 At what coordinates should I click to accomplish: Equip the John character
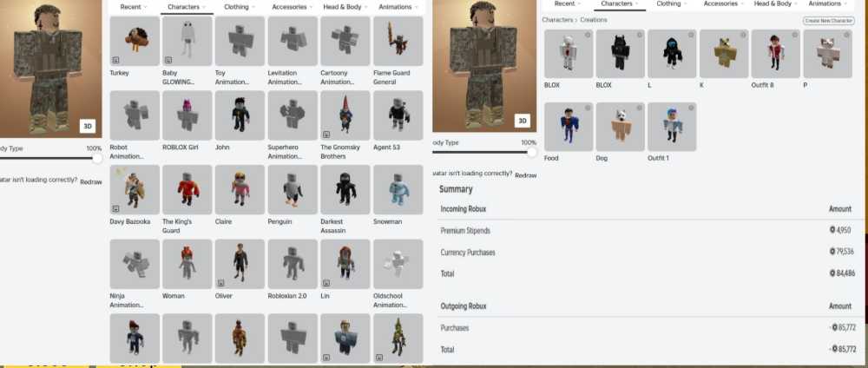[240, 115]
